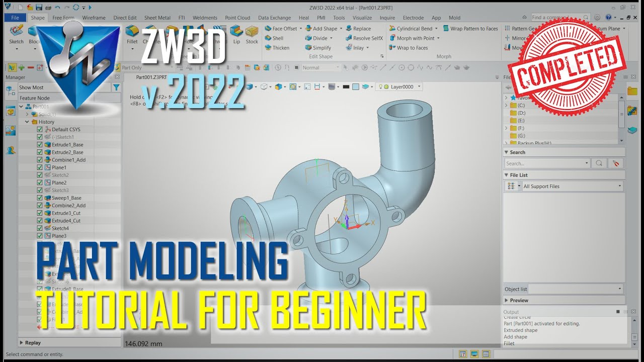Click the Wrap to Faces tool

pyautogui.click(x=408, y=48)
